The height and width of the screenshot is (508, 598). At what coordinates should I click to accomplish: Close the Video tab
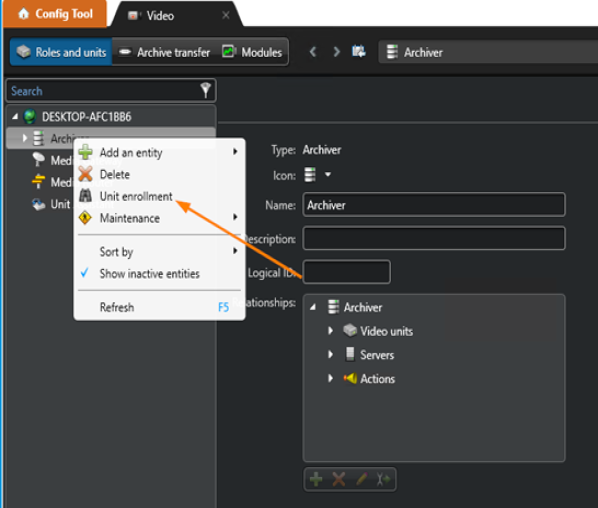[x=226, y=15]
